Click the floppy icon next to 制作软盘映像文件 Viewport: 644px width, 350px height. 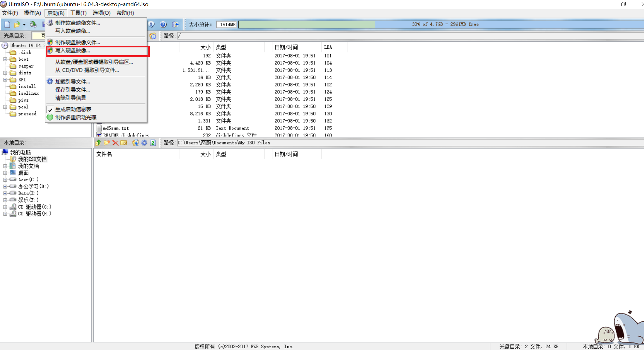[50, 23]
